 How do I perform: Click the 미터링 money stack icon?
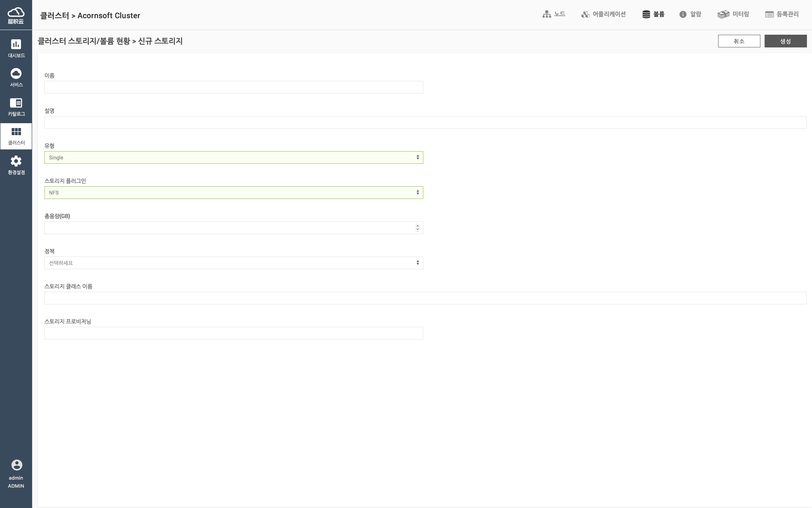pyautogui.click(x=723, y=14)
